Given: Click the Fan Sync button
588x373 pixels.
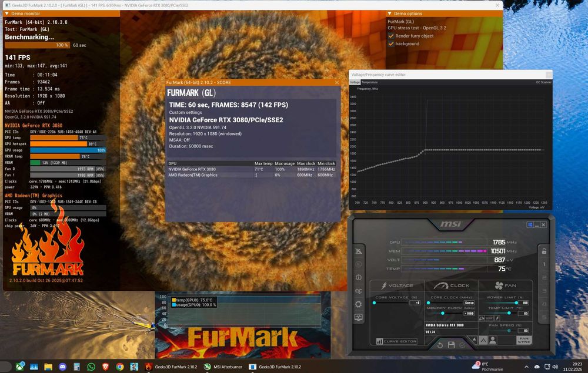Looking at the screenshot, I should (x=524, y=340).
